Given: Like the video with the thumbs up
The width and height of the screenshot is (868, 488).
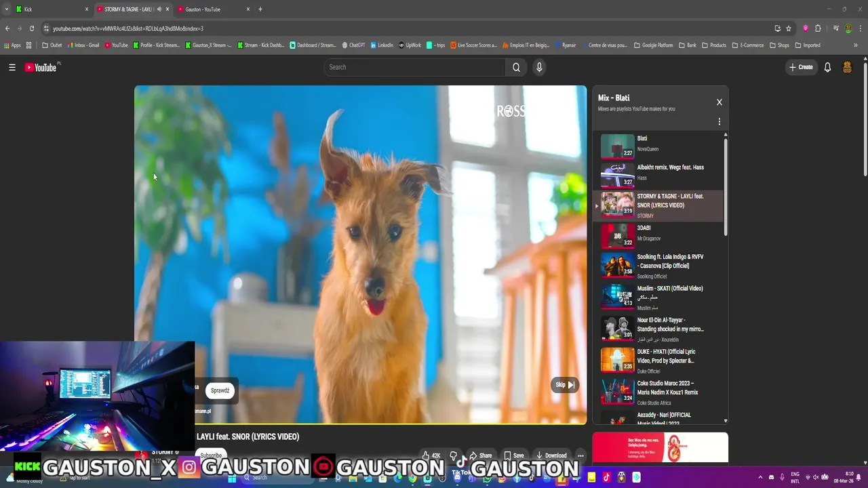Looking at the screenshot, I should pos(431,455).
